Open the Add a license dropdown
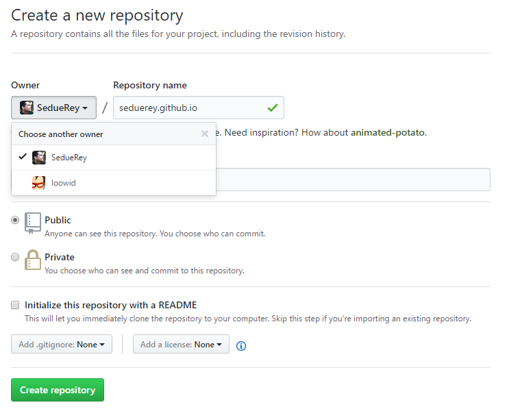The image size is (507, 420). 181,344
